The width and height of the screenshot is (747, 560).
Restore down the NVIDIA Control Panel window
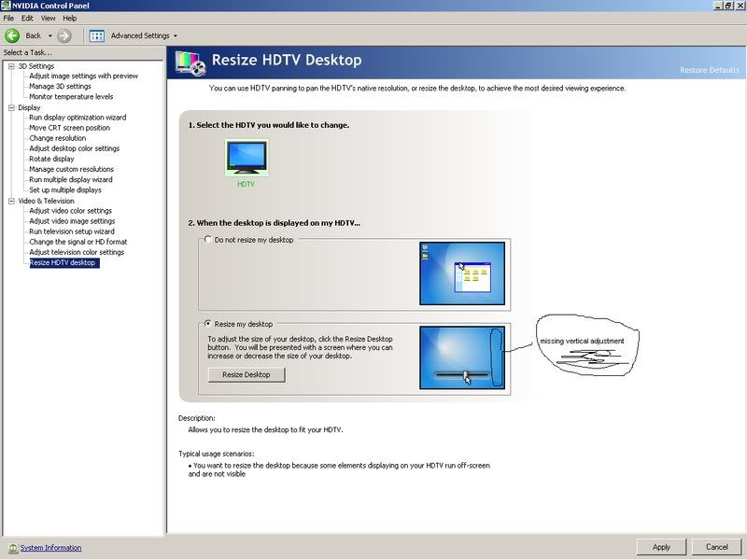(x=728, y=6)
